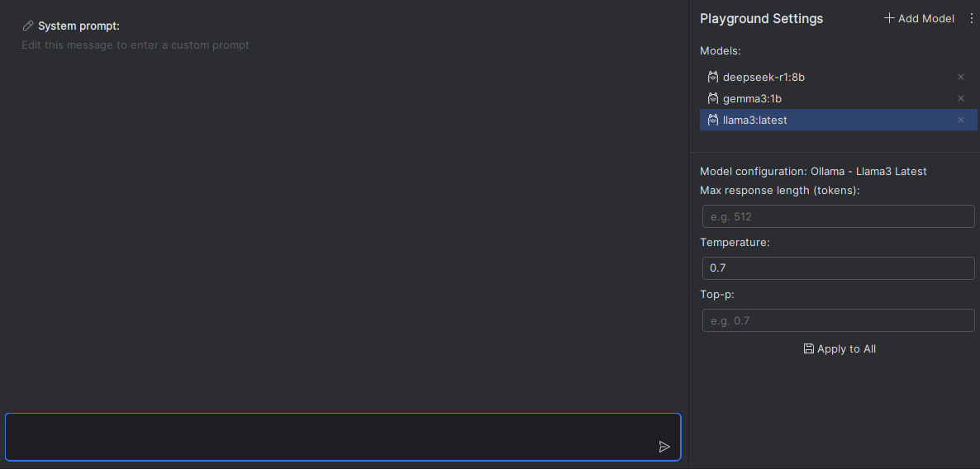Click the Ollama icon beside gemma3:1b

tap(713, 98)
